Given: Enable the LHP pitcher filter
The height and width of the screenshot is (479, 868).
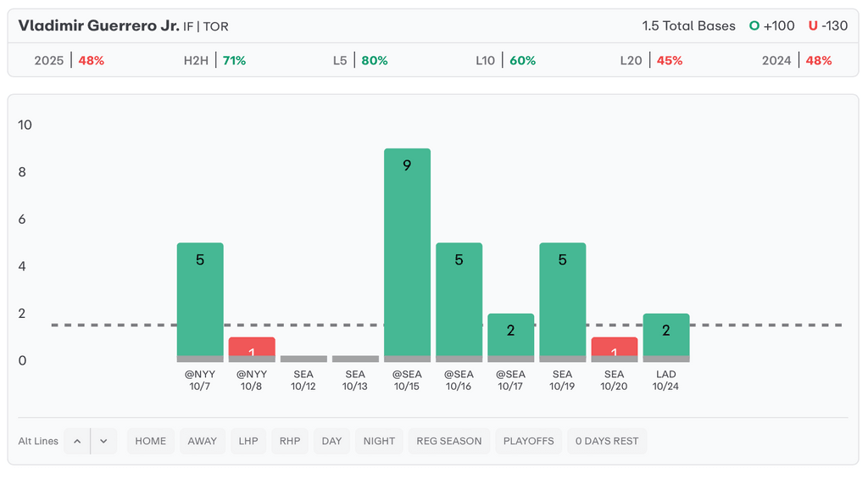Looking at the screenshot, I should coord(248,441).
